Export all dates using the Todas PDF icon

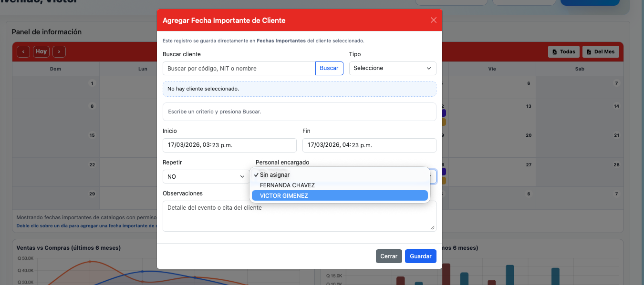coord(563,51)
